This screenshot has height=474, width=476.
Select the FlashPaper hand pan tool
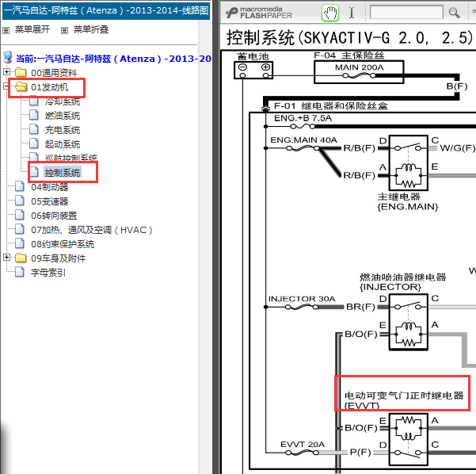330,13
